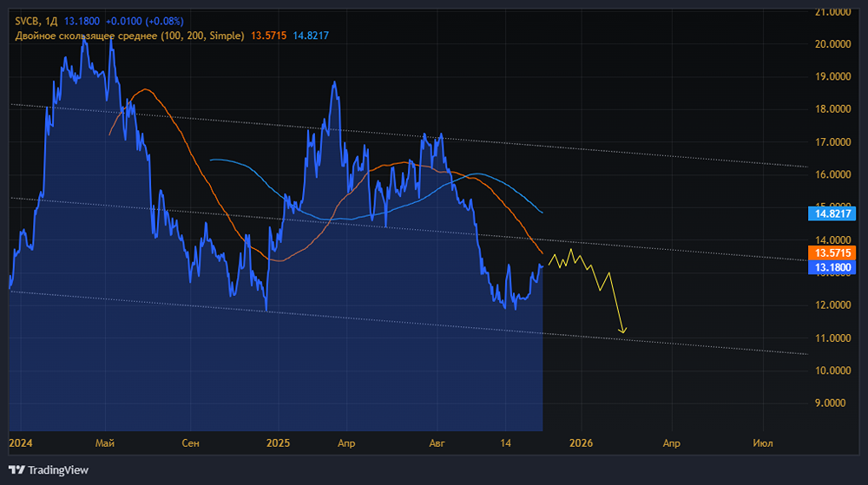Click the 9.0000 price scale label

(832, 403)
